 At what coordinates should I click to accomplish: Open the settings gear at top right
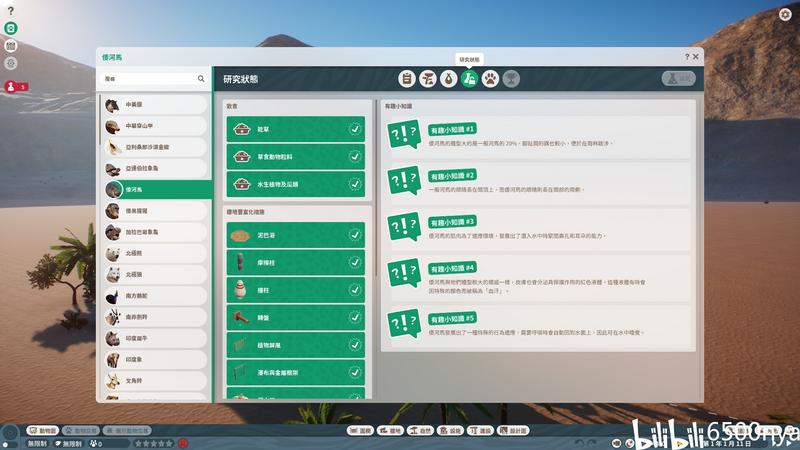(x=785, y=14)
